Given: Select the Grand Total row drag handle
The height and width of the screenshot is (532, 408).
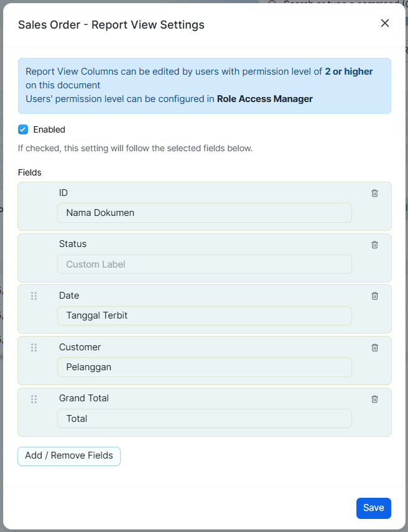Looking at the screenshot, I should [x=34, y=399].
